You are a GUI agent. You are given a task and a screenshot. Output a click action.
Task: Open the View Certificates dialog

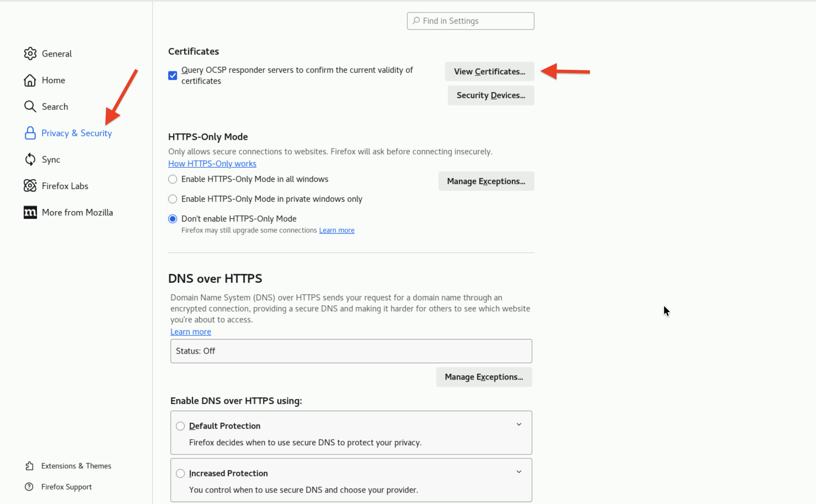[489, 72]
